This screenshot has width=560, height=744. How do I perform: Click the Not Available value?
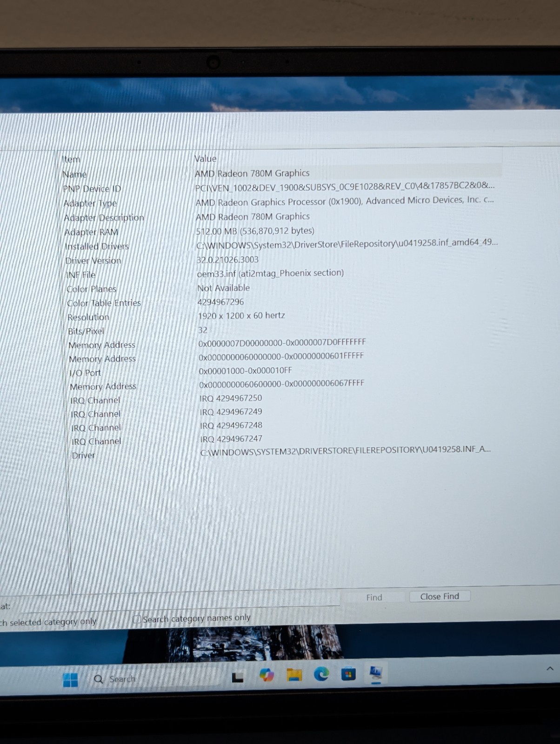223,288
